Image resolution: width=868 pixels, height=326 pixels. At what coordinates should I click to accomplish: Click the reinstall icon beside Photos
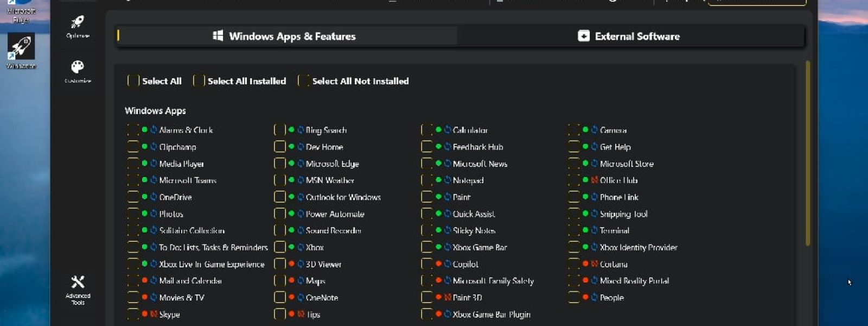[154, 214]
